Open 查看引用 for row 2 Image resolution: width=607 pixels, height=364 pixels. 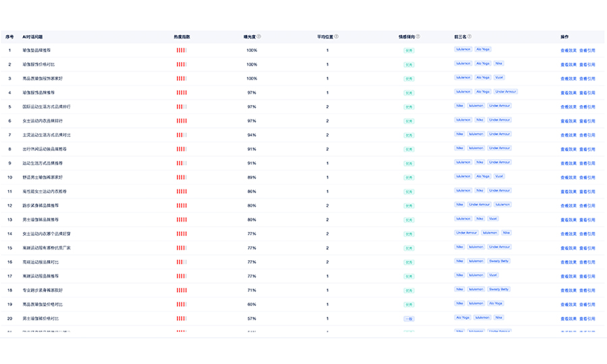587,65
